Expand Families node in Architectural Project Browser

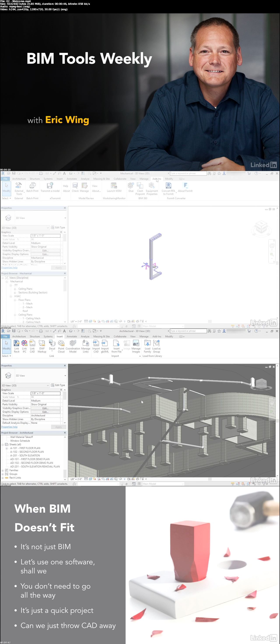[x=3, y=471]
